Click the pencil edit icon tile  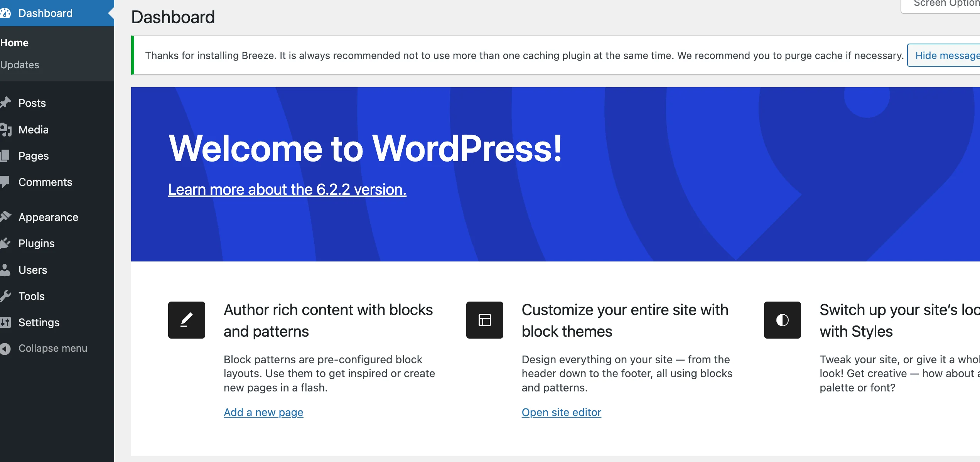(187, 320)
